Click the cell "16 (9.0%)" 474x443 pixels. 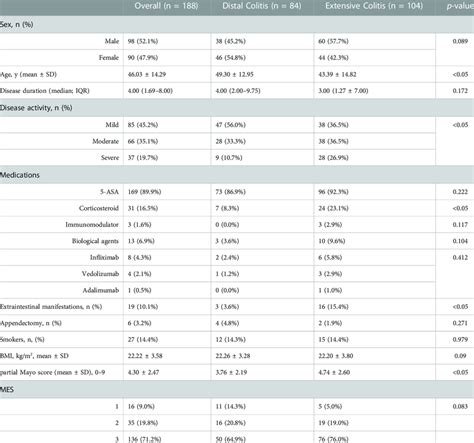click(x=141, y=406)
